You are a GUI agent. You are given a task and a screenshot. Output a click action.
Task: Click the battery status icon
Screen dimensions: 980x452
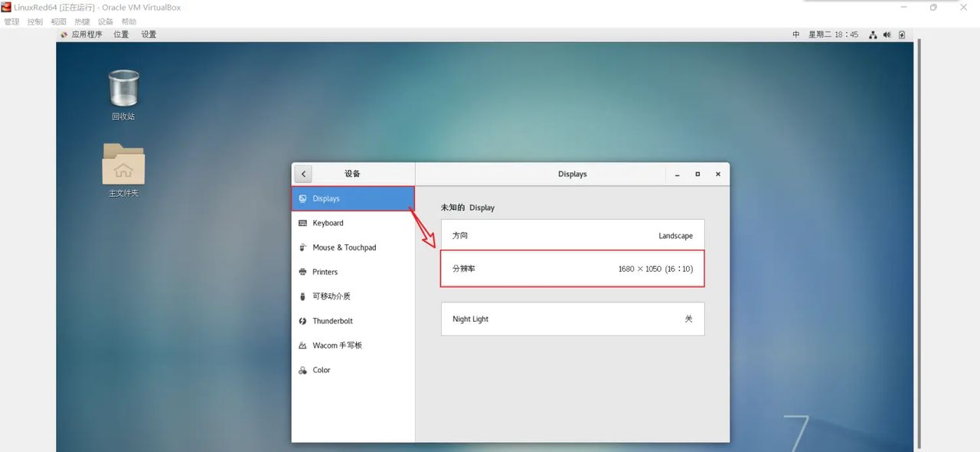901,34
